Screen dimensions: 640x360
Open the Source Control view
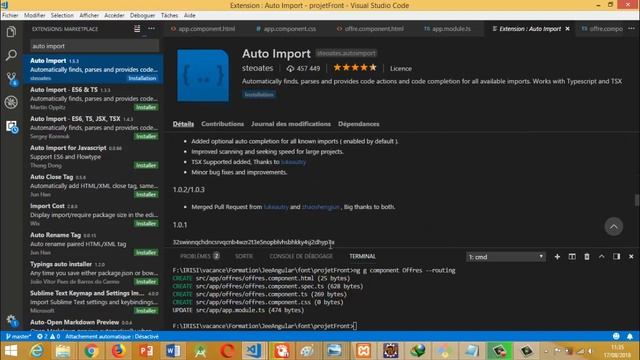(11, 78)
